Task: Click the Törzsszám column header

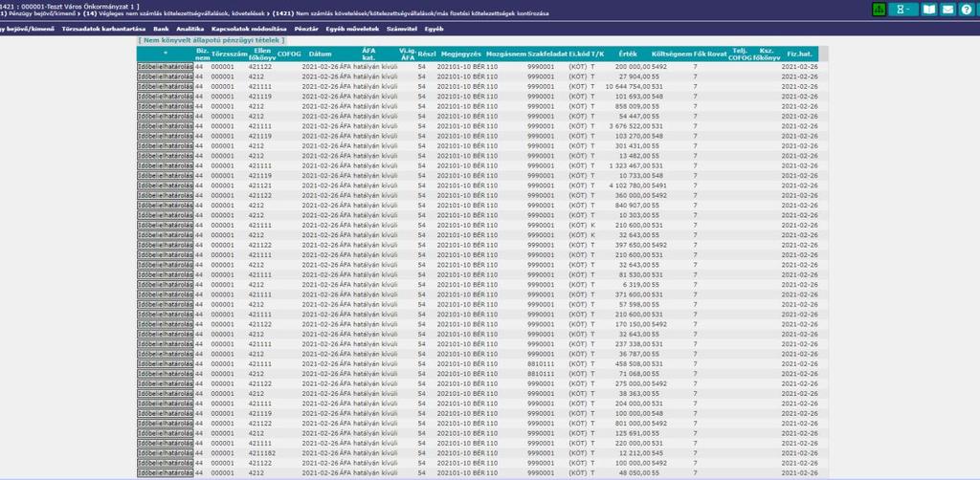Action: (x=230, y=54)
